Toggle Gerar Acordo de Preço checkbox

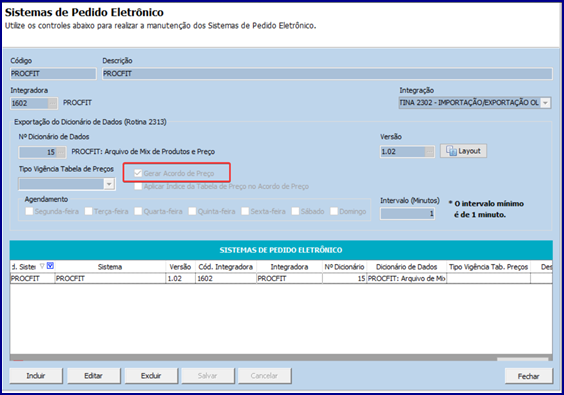pos(138,173)
